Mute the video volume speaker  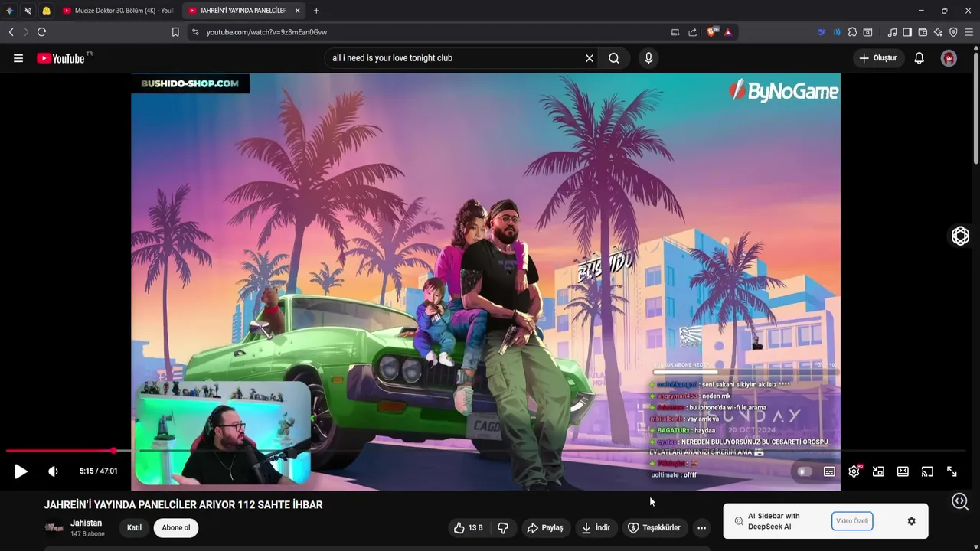coord(53,471)
